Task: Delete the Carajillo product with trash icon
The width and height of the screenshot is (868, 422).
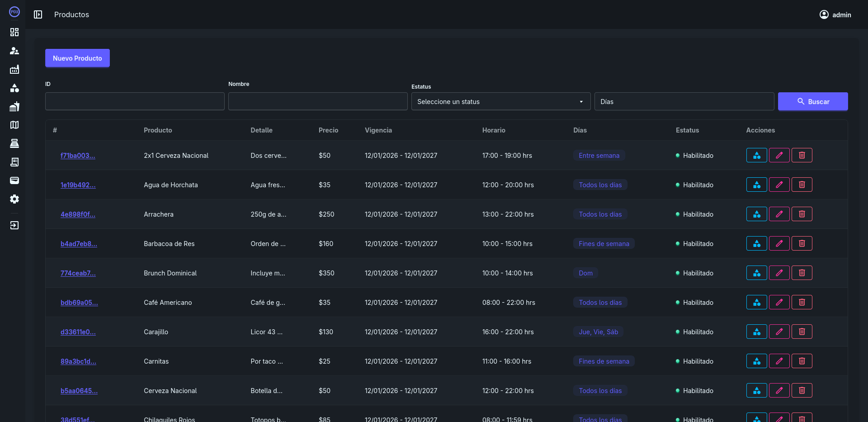Action: coord(802,332)
